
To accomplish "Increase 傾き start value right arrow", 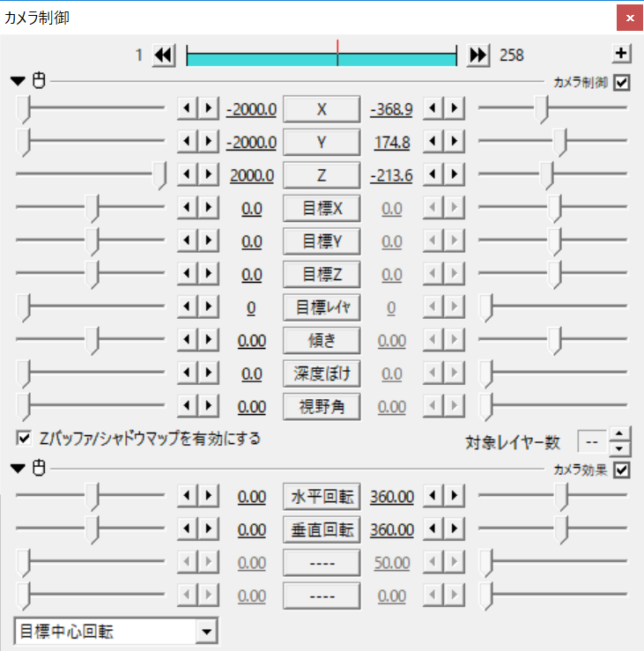I will click(209, 340).
